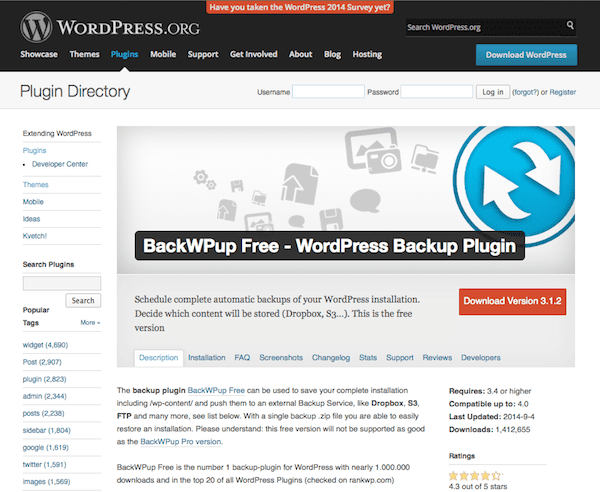600x492 pixels.
Task: Click the BackWPup Free plugin title banner
Action: [x=330, y=246]
